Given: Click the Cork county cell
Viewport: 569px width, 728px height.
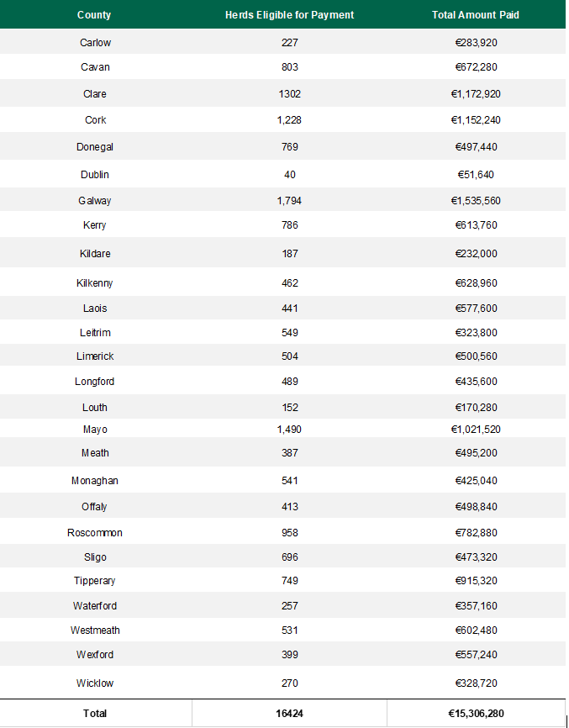Looking at the screenshot, I should pyautogui.click(x=95, y=120).
